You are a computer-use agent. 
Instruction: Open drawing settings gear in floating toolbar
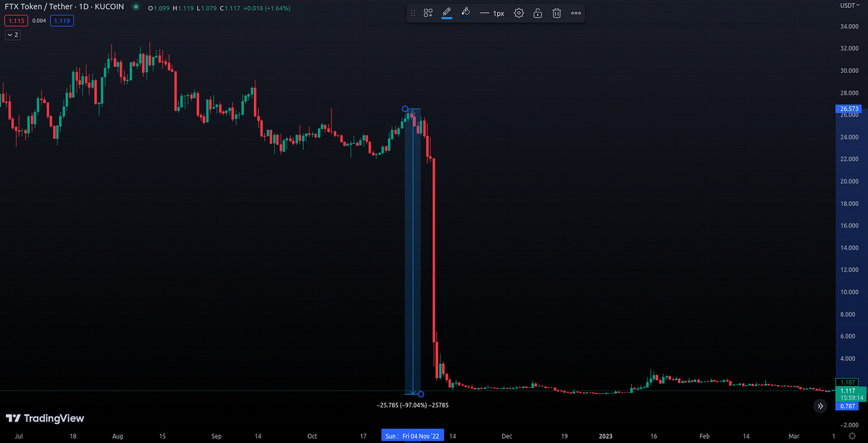tap(519, 13)
